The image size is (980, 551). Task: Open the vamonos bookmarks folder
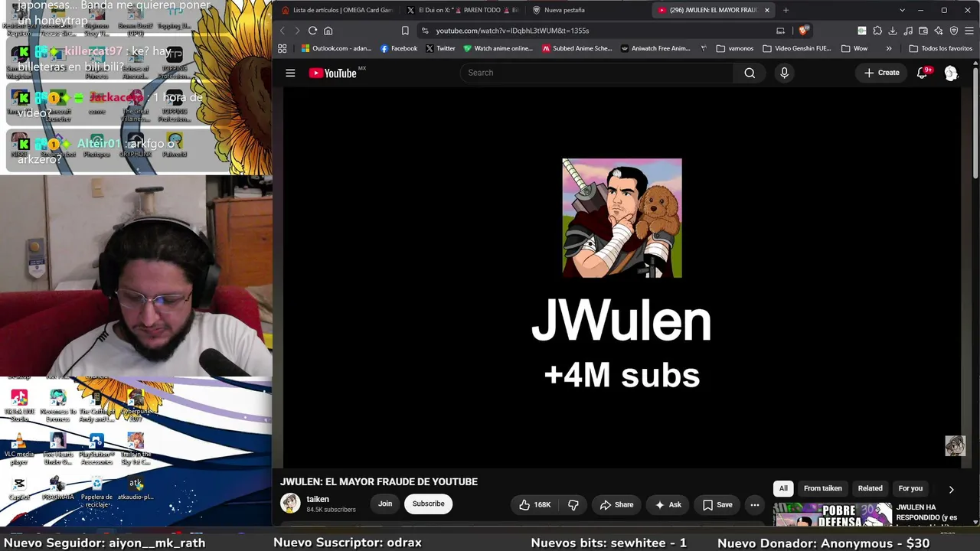click(735, 48)
